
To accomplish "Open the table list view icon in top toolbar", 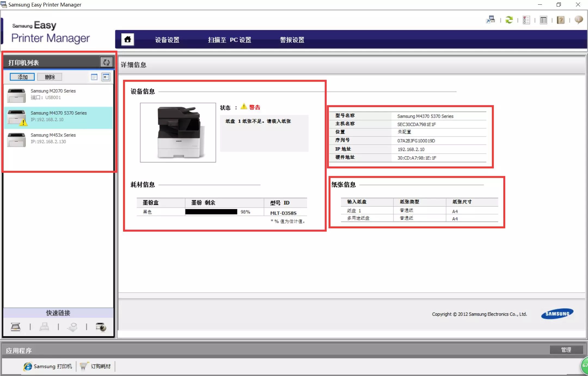I will (543, 20).
